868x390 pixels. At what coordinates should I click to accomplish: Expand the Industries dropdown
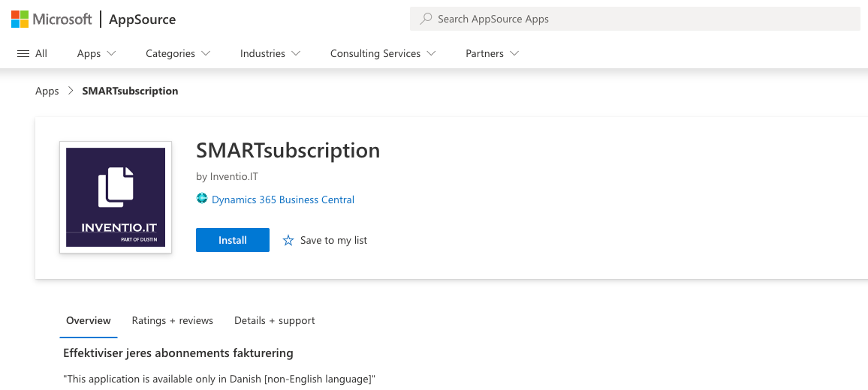click(270, 54)
